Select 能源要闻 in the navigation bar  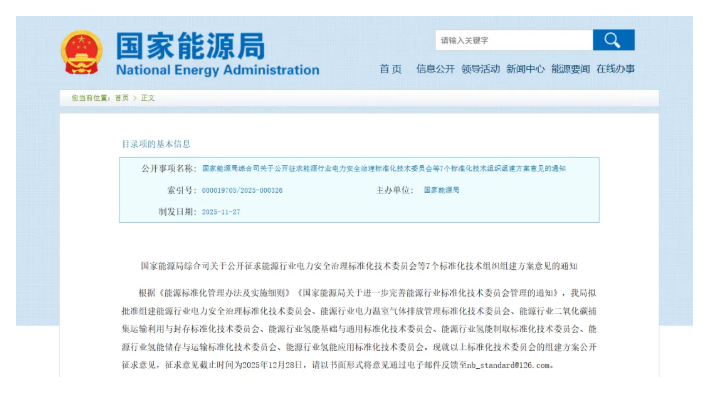tap(570, 69)
